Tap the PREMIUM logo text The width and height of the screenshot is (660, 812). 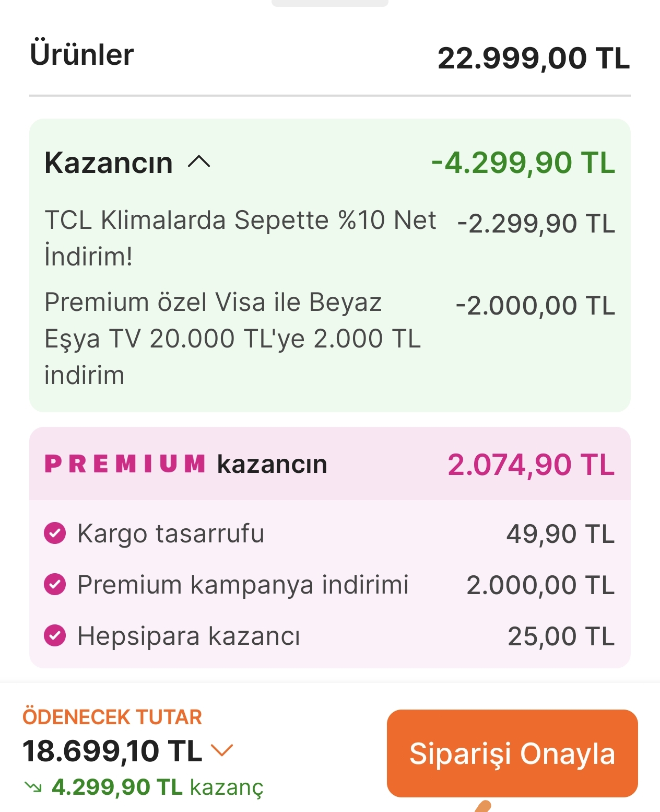(x=125, y=464)
